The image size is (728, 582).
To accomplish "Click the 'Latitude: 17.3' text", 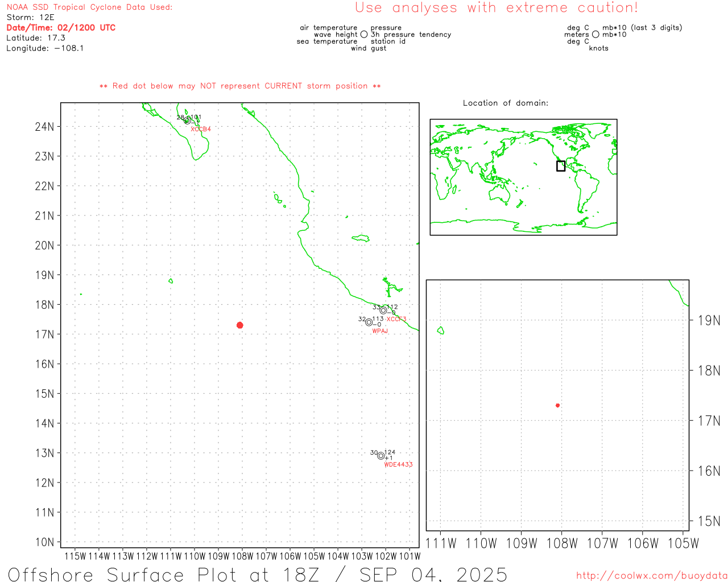I will tap(36, 38).
